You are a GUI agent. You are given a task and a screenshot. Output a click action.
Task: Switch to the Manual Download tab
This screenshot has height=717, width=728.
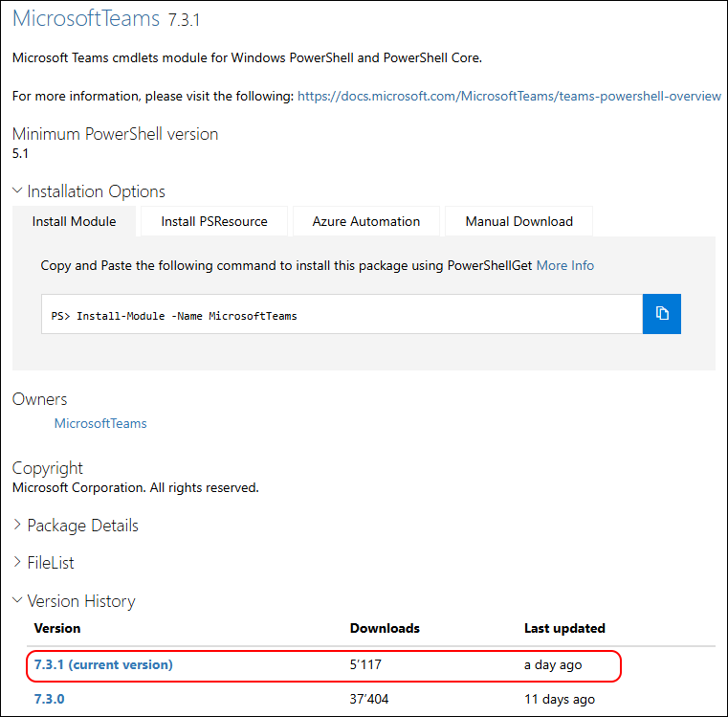coord(518,222)
